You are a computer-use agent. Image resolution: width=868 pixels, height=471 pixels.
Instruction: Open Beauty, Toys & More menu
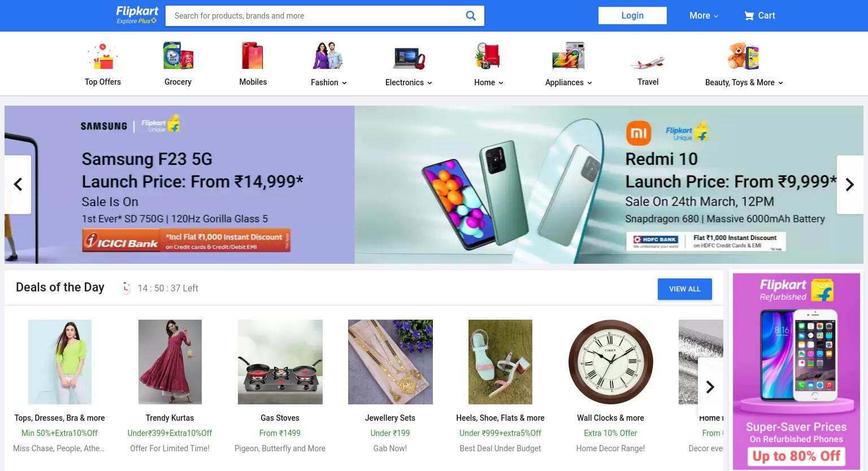click(744, 82)
